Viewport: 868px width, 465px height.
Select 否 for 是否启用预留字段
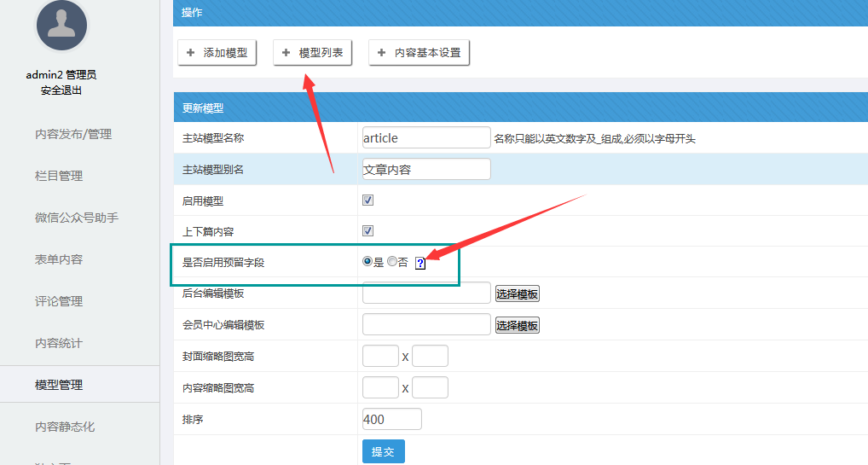[392, 262]
